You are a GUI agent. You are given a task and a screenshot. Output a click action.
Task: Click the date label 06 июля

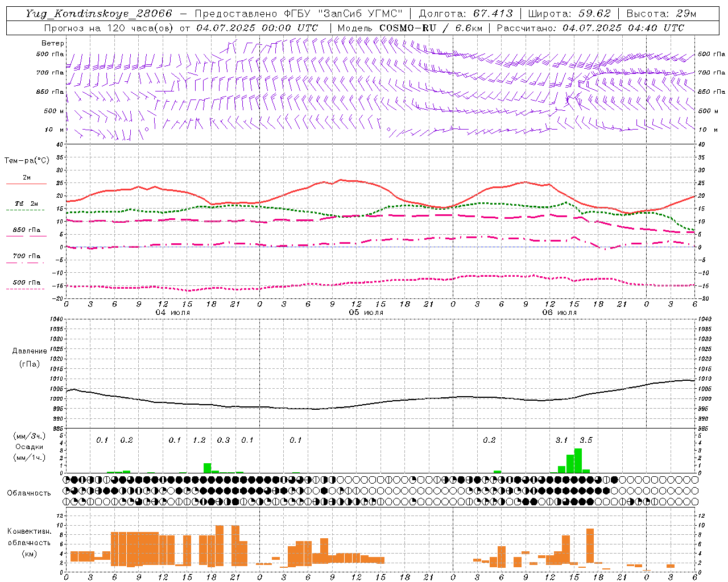pos(559,313)
